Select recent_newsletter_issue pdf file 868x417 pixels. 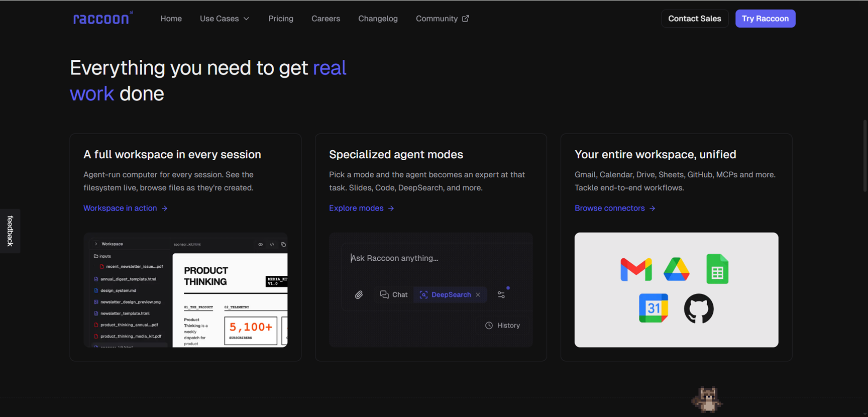coord(132,267)
